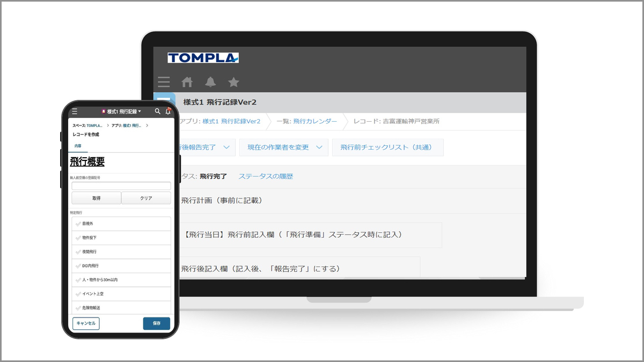Open the 様式1 飛行記録 app title dropdown
644x362 pixels.
[120, 112]
